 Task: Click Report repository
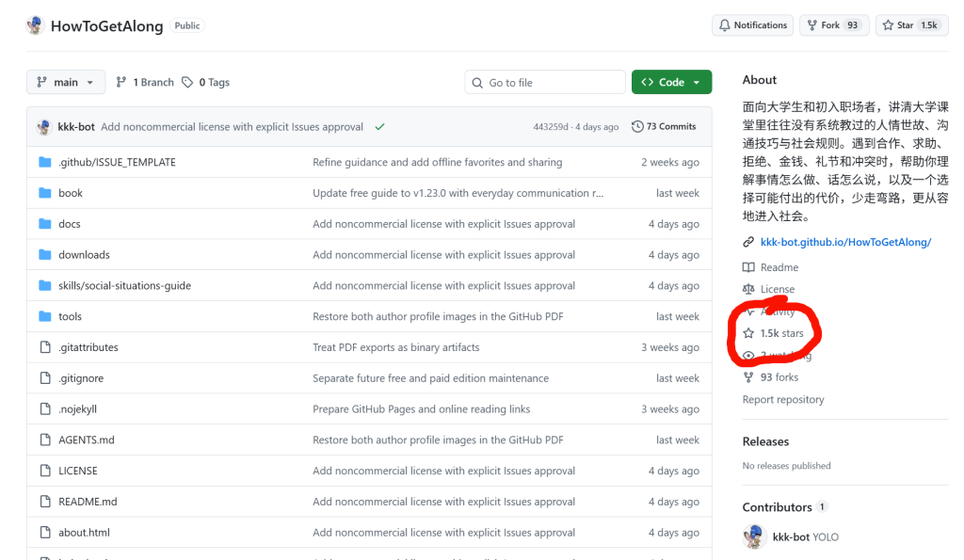(782, 400)
